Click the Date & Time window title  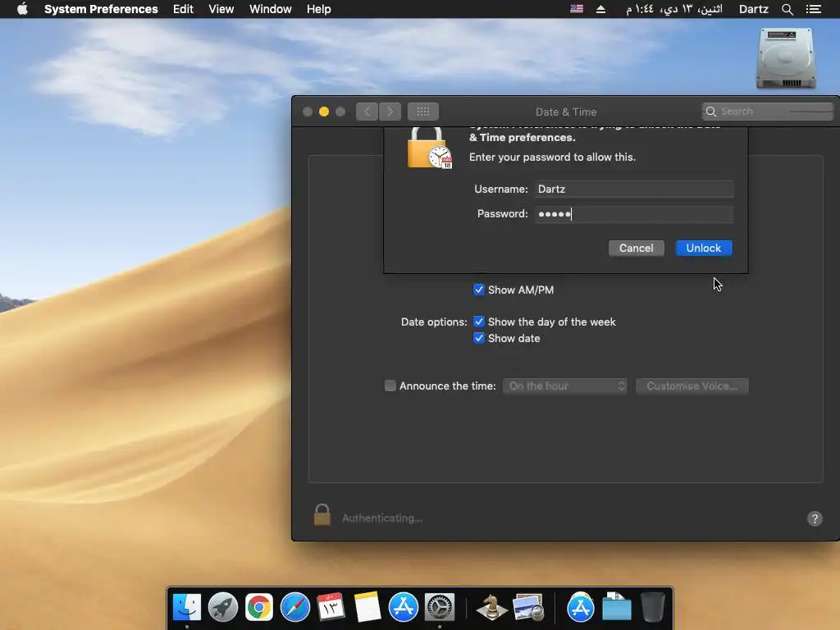[x=566, y=112]
